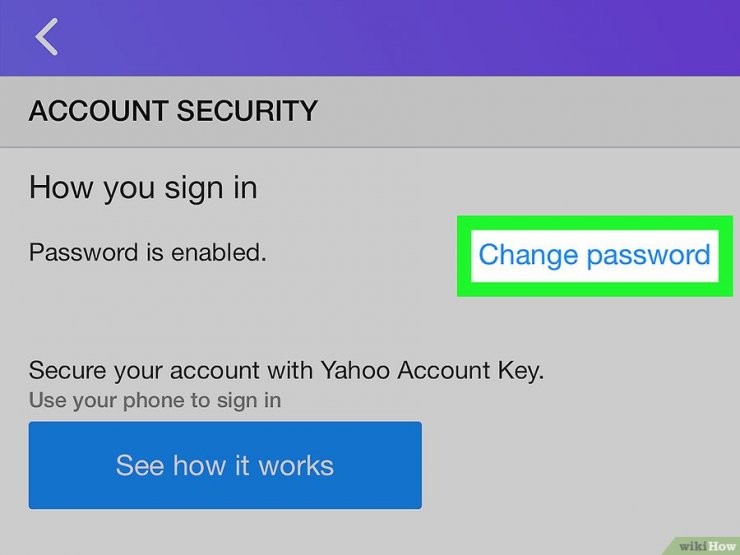Learn about Account Key via blue button
The height and width of the screenshot is (555, 740).
click(x=225, y=465)
